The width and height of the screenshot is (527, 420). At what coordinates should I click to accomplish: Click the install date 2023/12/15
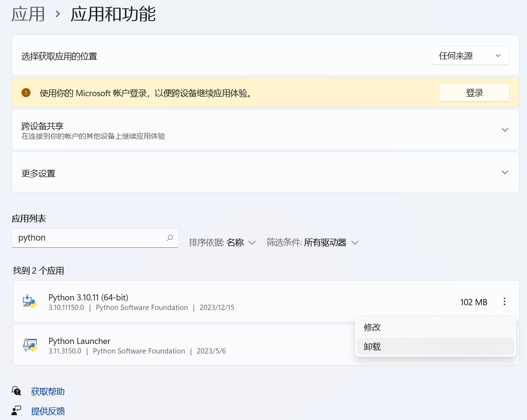click(x=217, y=308)
